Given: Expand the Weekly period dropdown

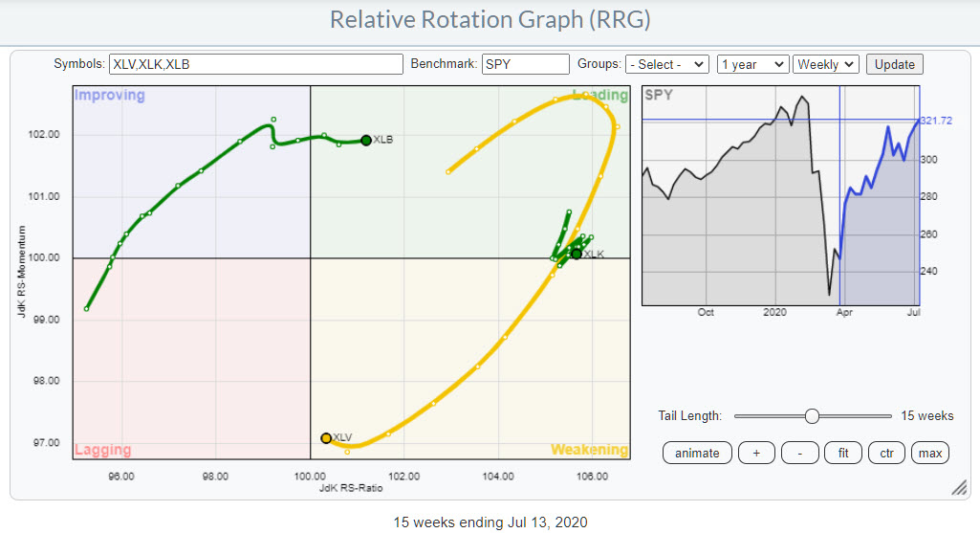Looking at the screenshot, I should (x=825, y=64).
